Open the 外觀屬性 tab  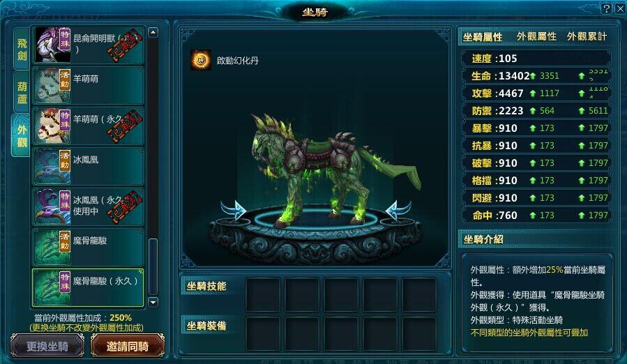pos(536,36)
